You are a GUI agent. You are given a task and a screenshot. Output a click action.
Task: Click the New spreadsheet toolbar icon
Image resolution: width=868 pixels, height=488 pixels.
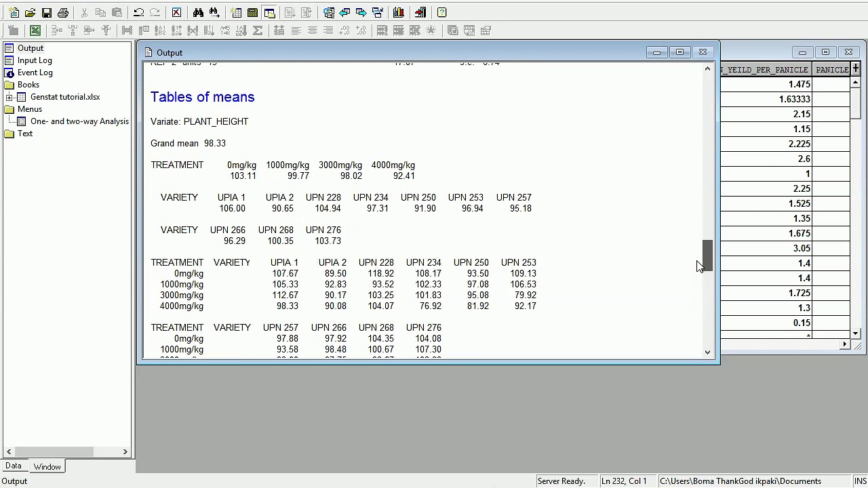click(x=236, y=12)
